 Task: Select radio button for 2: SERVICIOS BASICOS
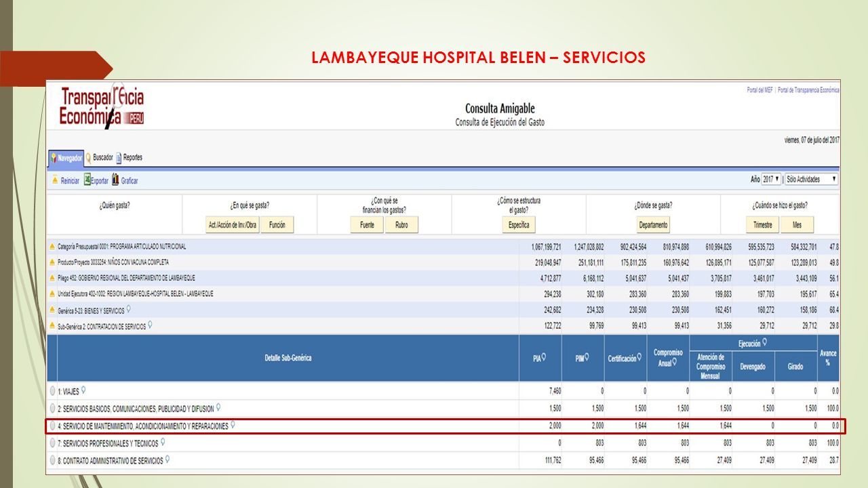point(53,409)
